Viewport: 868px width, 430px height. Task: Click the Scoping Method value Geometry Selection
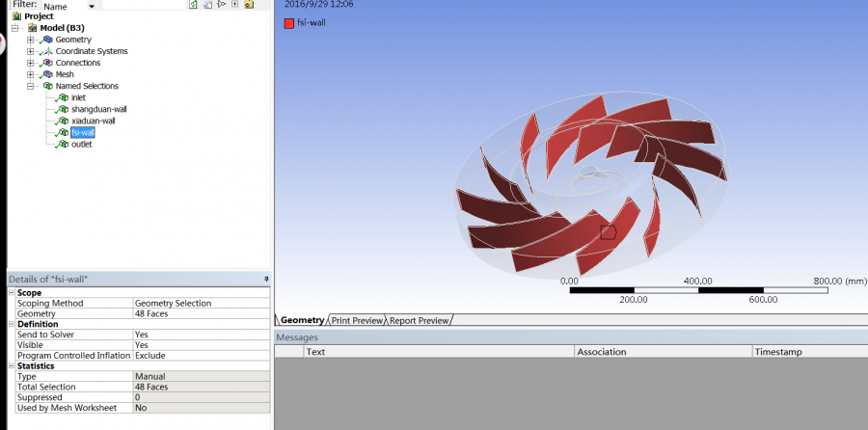click(x=202, y=304)
